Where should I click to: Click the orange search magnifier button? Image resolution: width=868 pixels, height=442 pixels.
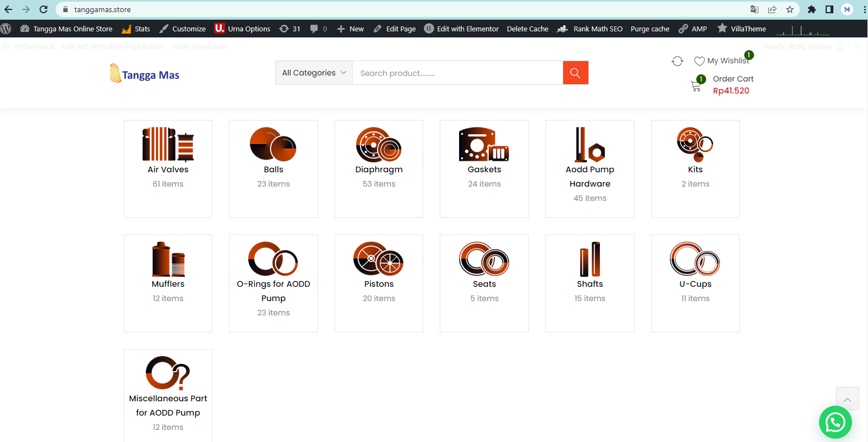point(575,73)
